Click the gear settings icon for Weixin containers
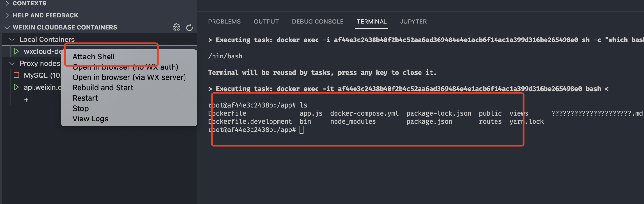 click(x=176, y=27)
